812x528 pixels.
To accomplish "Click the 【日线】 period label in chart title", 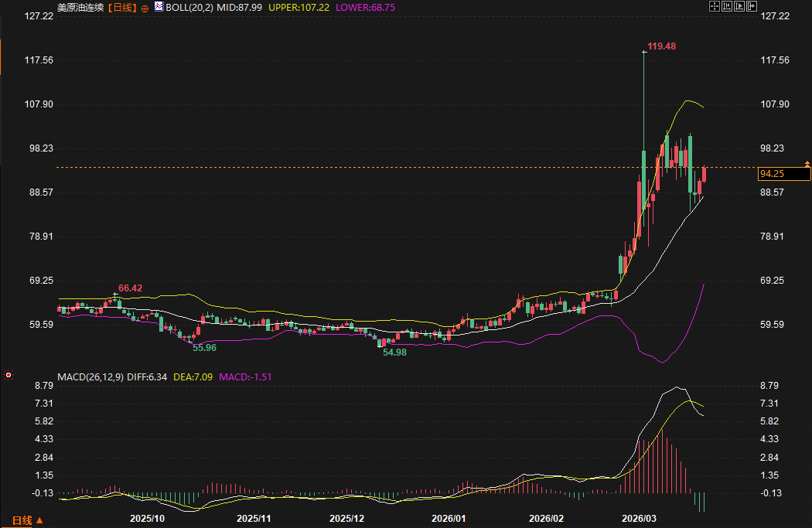I will [x=121, y=7].
